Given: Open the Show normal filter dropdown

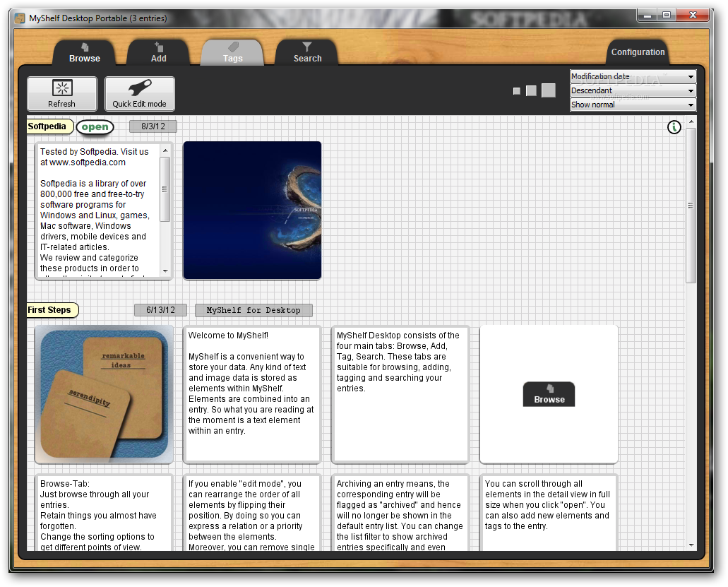Looking at the screenshot, I should 633,105.
